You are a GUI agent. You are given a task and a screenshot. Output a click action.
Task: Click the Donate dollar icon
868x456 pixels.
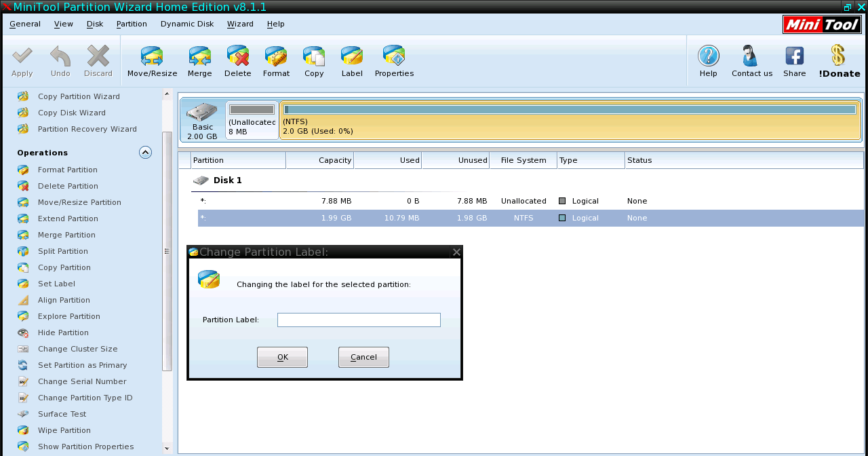tap(838, 56)
